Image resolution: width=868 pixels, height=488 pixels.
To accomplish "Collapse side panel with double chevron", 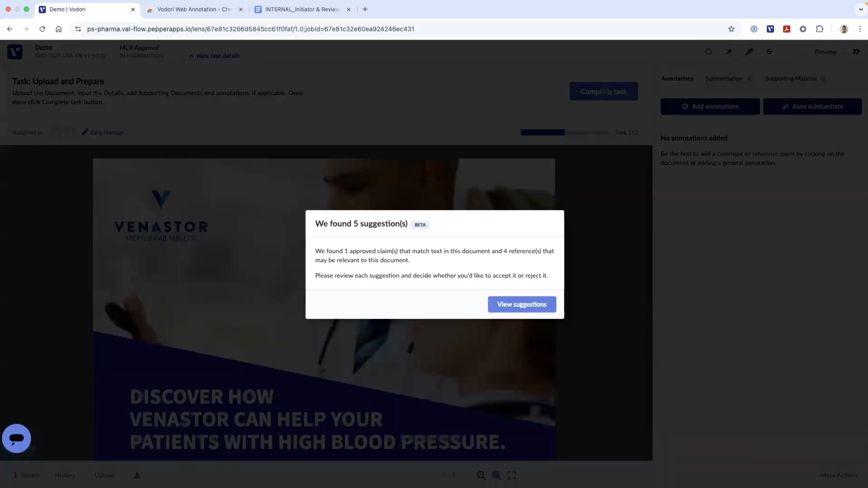I will click(x=856, y=52).
